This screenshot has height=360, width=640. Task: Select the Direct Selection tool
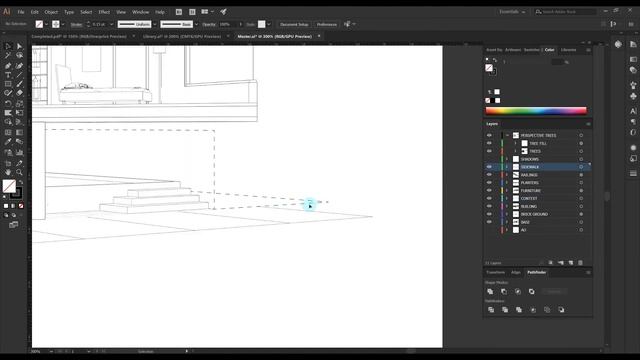point(19,46)
